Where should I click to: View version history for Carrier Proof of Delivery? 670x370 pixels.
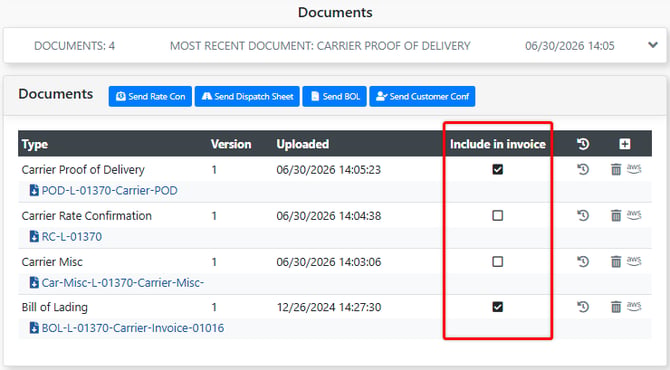click(x=583, y=170)
